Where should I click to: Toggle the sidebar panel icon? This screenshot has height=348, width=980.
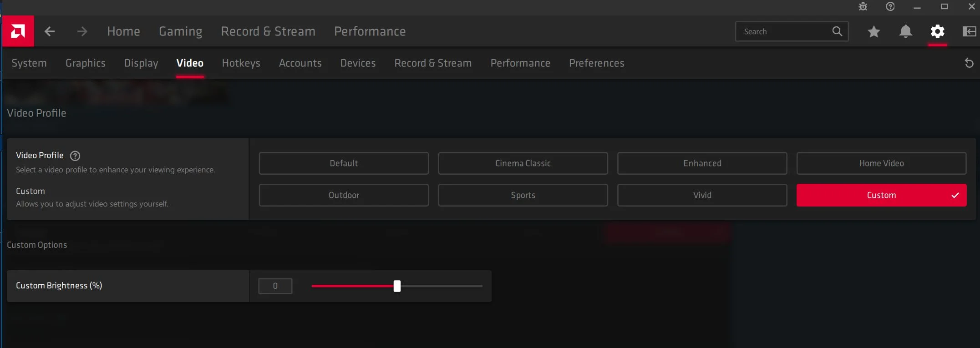(970, 31)
